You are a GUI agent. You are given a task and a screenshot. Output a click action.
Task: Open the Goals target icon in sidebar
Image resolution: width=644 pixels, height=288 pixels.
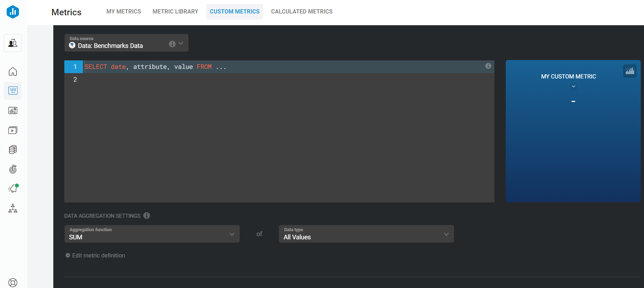tap(13, 169)
